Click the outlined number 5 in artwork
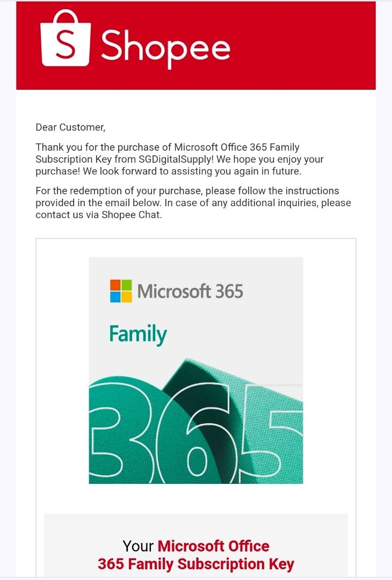 (273, 437)
